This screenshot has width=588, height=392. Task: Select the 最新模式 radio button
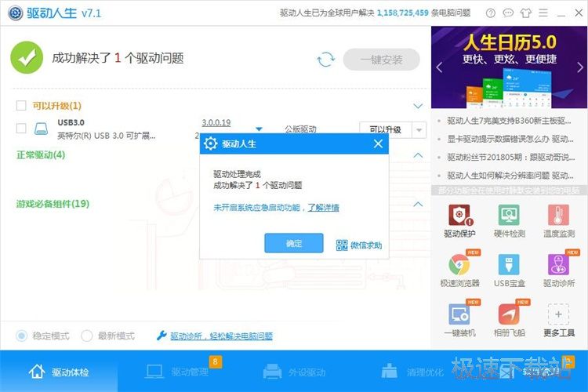tap(86, 336)
